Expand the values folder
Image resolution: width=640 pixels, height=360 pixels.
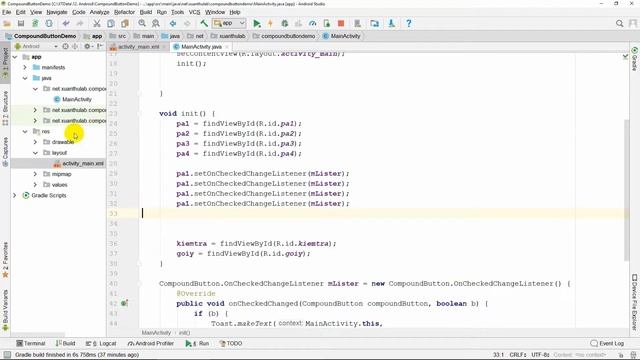click(x=35, y=184)
